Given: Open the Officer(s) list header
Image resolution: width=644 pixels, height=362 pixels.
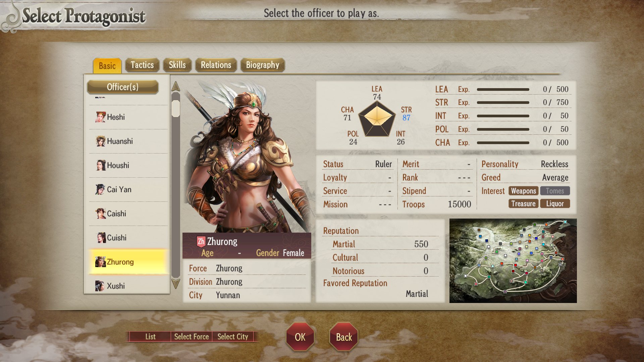Looking at the screenshot, I should point(123,87).
